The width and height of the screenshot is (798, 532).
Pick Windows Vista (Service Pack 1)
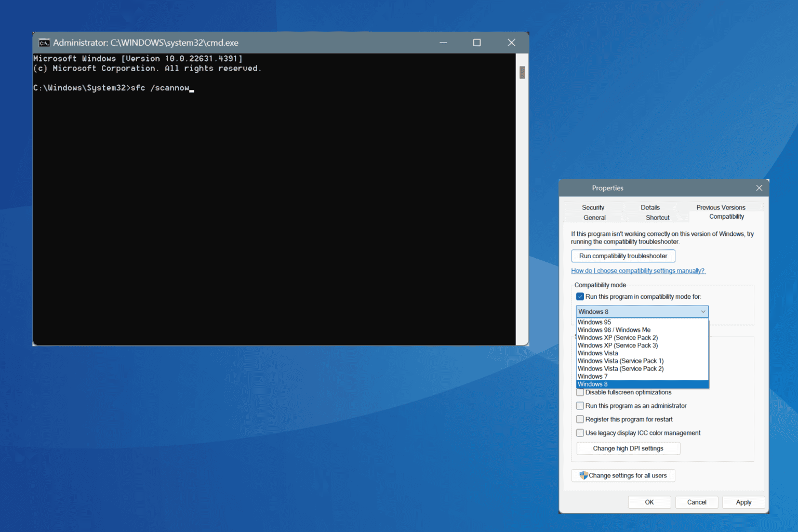pyautogui.click(x=643, y=361)
